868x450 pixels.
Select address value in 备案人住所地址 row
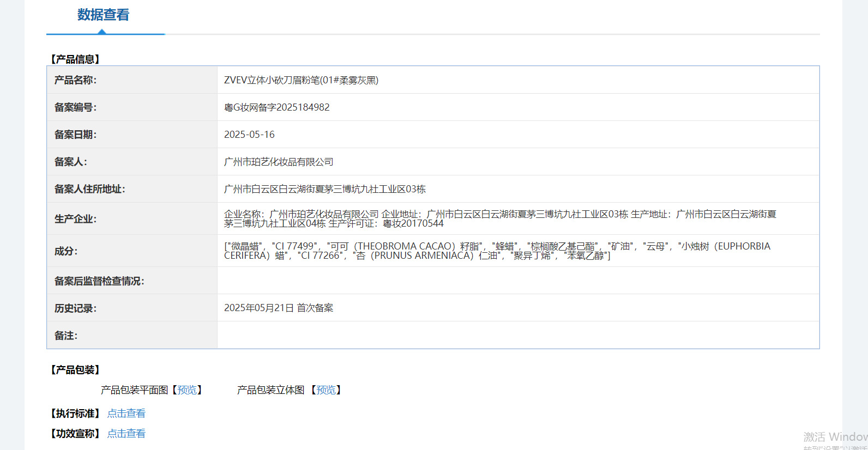(325, 189)
